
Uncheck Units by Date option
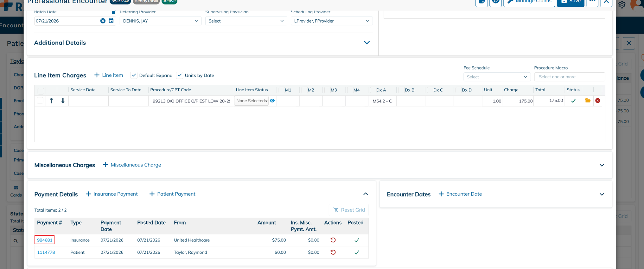point(180,75)
